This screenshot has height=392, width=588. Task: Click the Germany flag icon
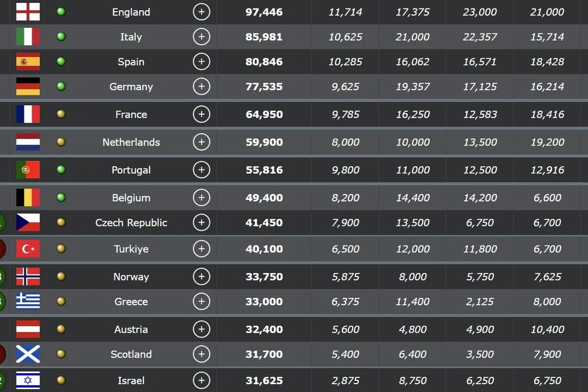coord(28,86)
